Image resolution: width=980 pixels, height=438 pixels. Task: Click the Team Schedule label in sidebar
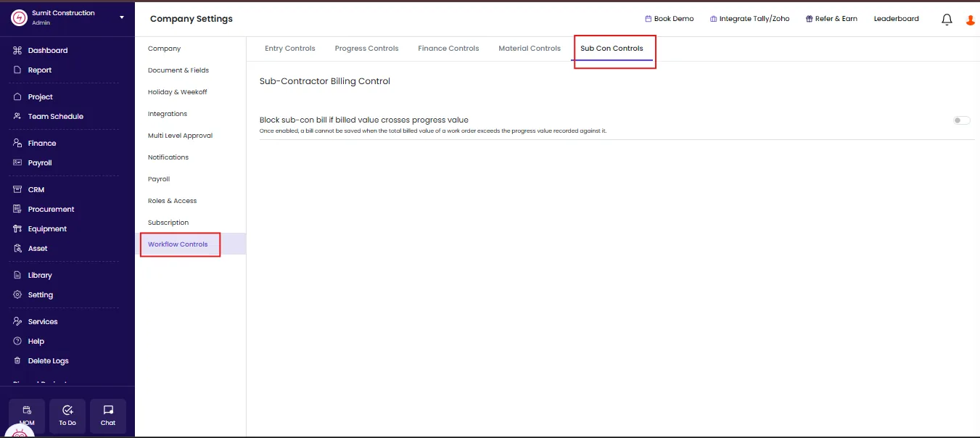[x=56, y=117]
